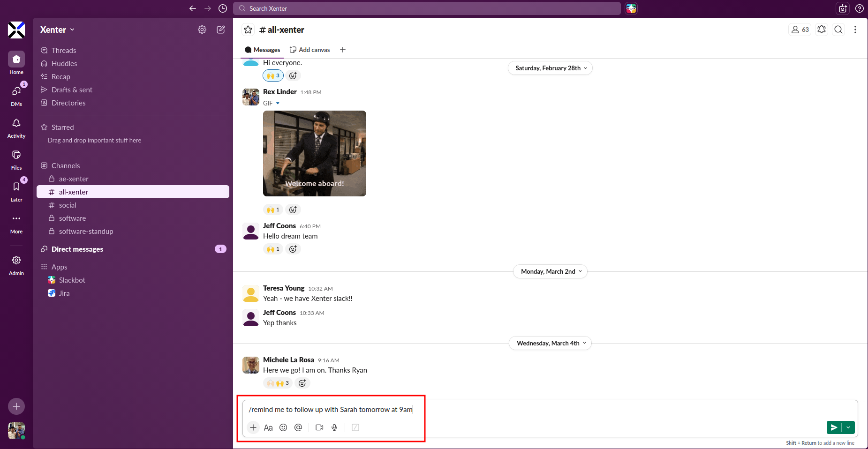Send the reminder message
The image size is (868, 449).
click(834, 427)
